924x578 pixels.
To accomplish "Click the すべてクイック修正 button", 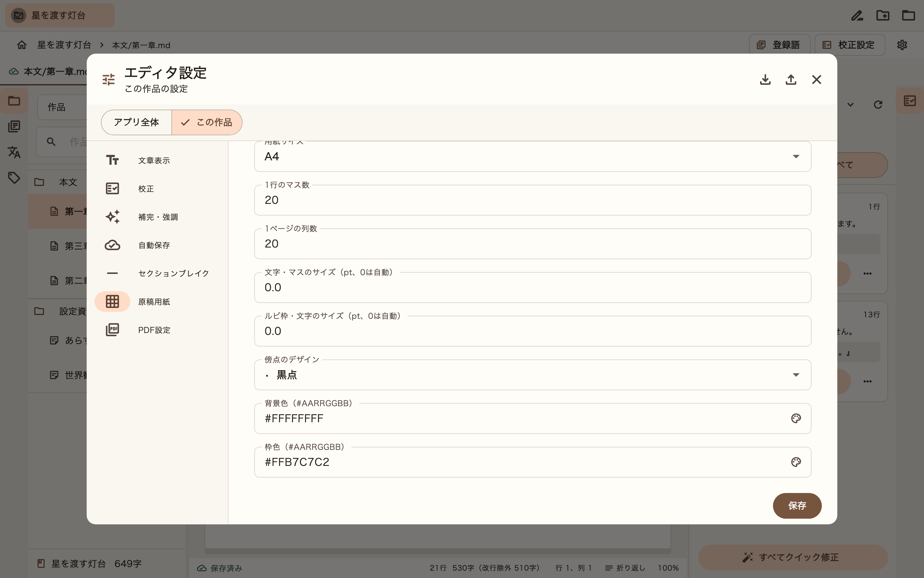I will [x=793, y=557].
